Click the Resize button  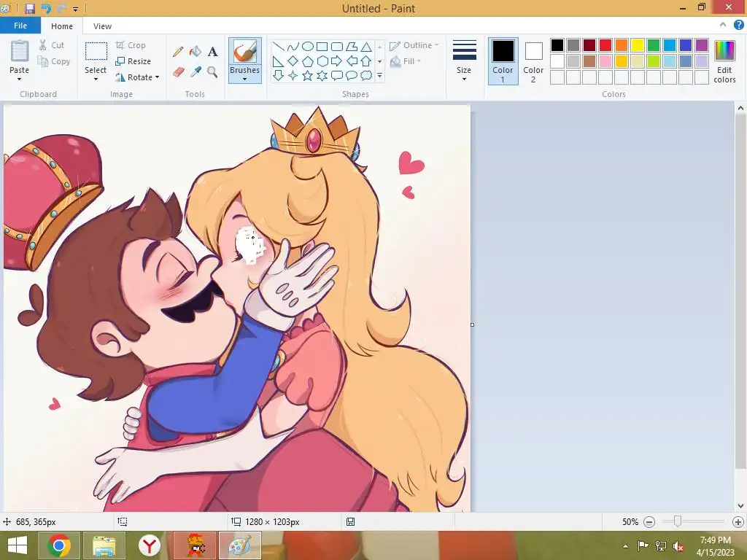click(x=133, y=61)
